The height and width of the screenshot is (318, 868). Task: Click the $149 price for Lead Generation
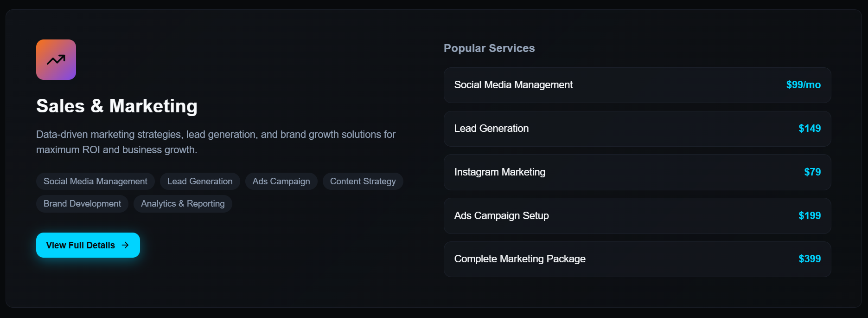click(810, 129)
